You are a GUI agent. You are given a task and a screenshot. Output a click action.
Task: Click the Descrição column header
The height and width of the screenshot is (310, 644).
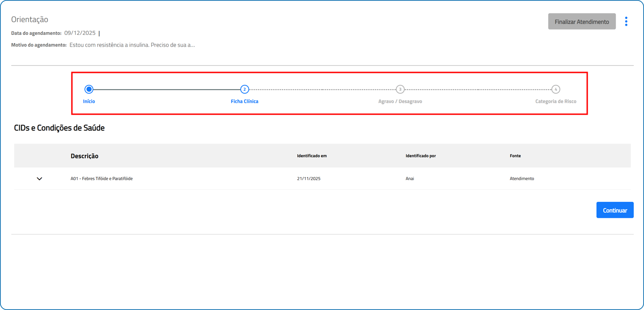tap(84, 156)
